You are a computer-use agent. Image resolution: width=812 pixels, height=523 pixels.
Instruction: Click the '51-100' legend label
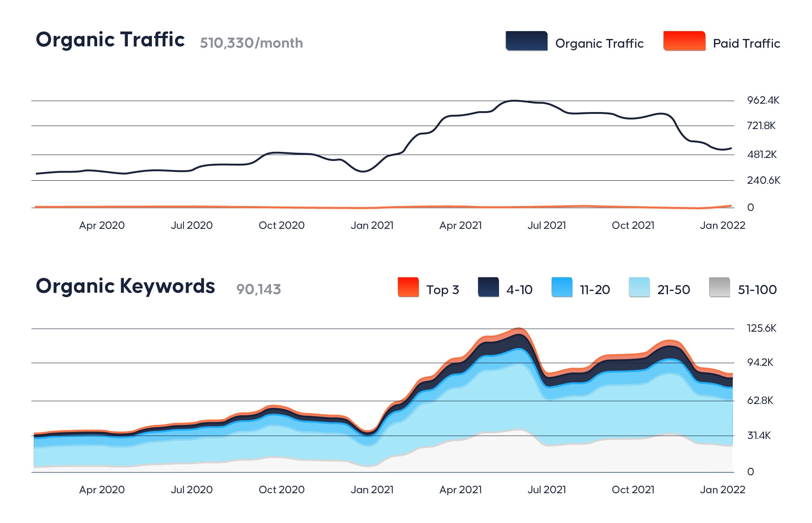click(757, 290)
